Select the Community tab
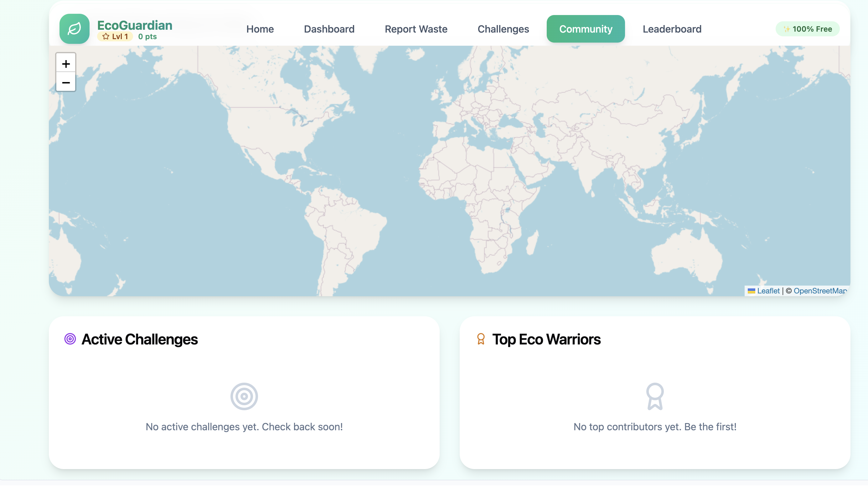 [586, 29]
